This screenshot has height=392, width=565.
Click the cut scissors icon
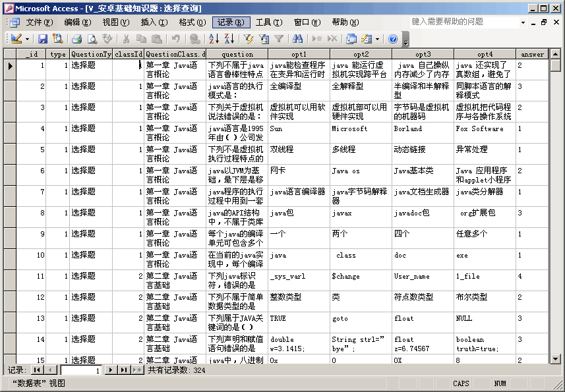[126, 38]
